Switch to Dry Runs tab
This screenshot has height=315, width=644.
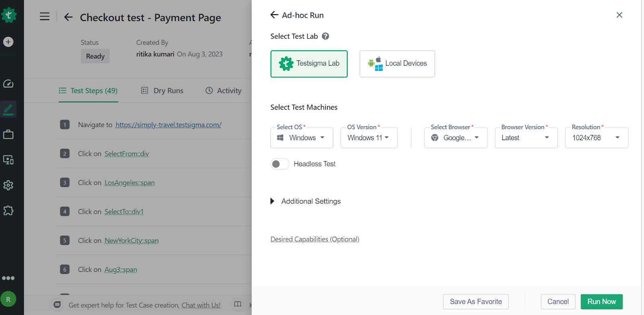(163, 91)
